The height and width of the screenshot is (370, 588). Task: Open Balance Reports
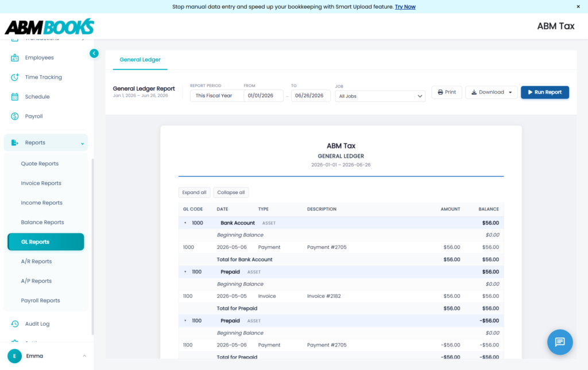tap(42, 222)
